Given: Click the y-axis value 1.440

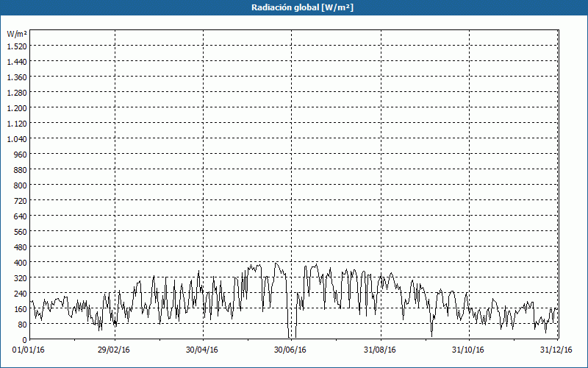Looking at the screenshot, I should coord(17,62).
